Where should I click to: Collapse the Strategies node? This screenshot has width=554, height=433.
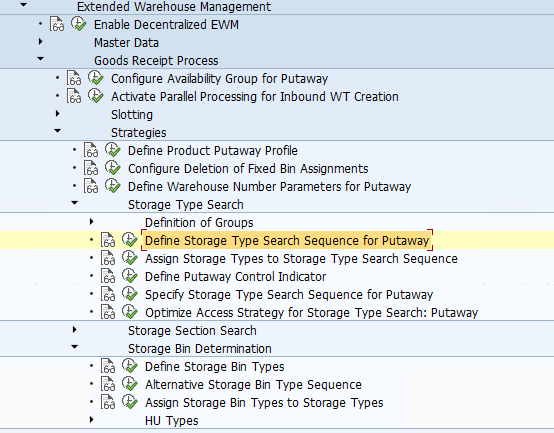(x=58, y=131)
